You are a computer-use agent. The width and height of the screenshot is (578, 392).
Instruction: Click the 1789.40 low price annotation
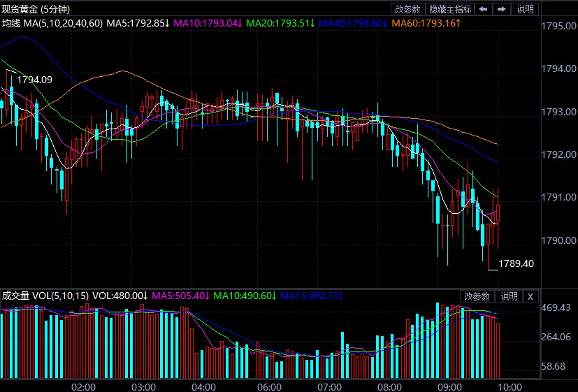tap(516, 263)
